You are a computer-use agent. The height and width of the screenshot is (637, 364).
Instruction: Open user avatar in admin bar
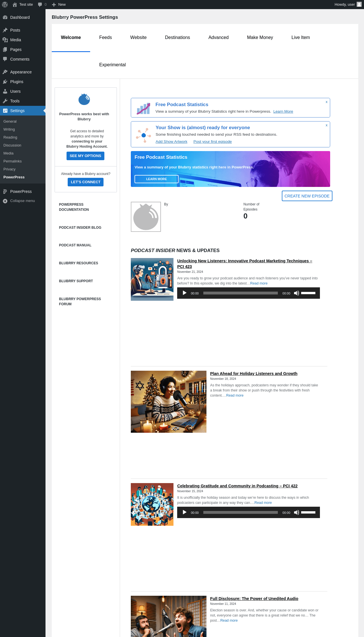click(359, 5)
